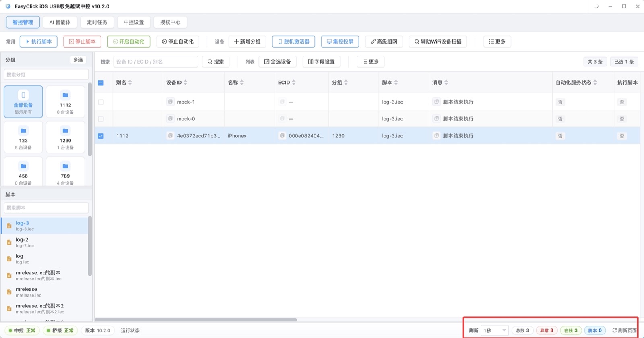
Task: Open the 456 group folder
Action: point(23,172)
